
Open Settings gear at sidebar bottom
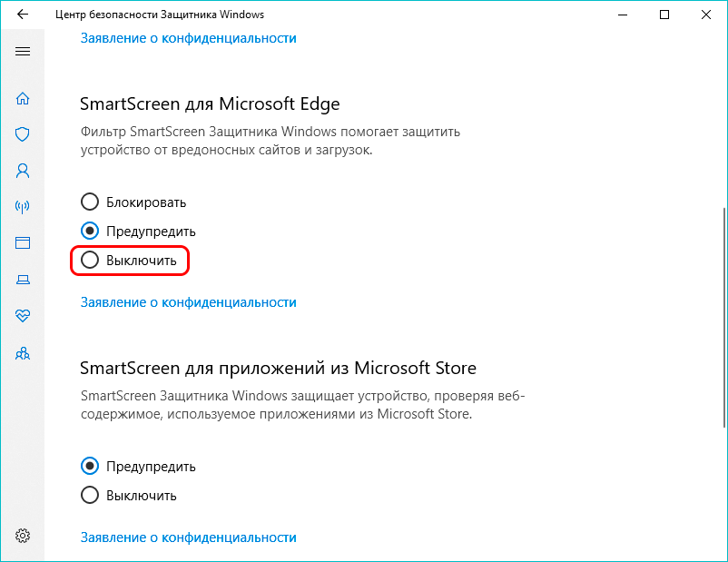click(23, 536)
